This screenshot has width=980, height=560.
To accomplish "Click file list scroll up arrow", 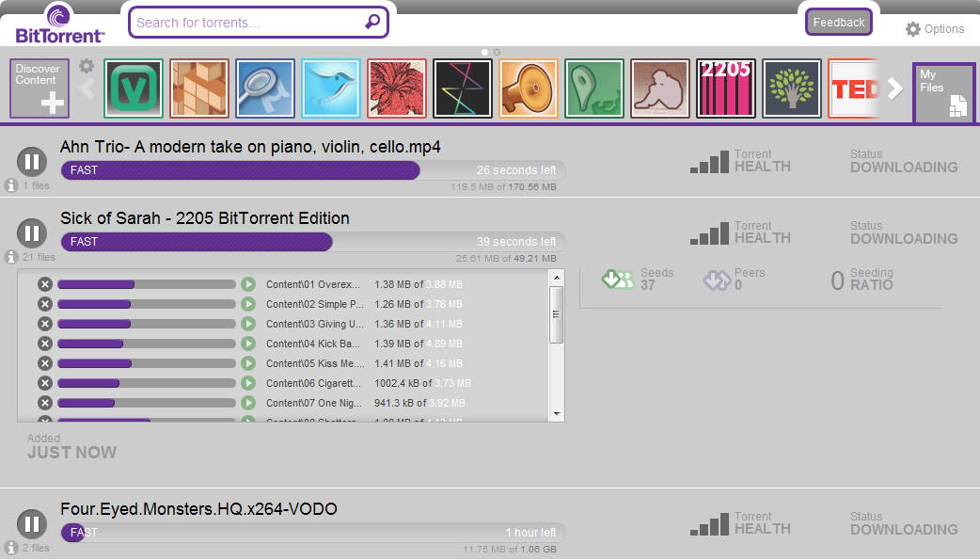I will pos(556,278).
